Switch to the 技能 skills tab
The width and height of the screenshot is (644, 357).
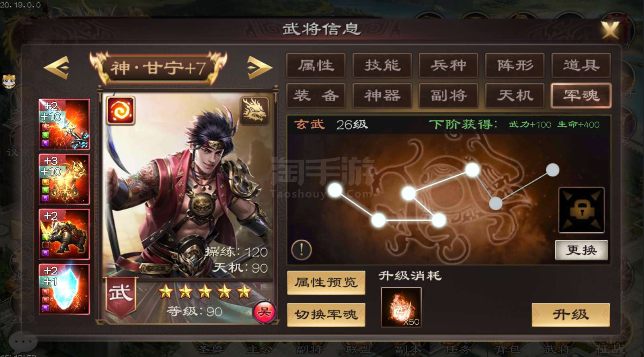coord(382,65)
